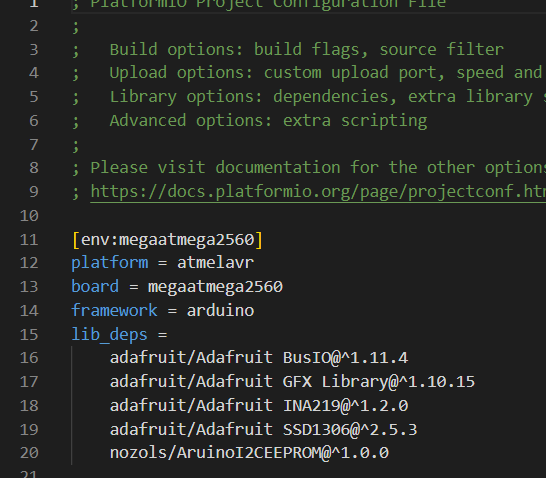
Task: Click the nozols/AruinoI2CEEPROM@^1.0.0 line
Action: (x=249, y=453)
